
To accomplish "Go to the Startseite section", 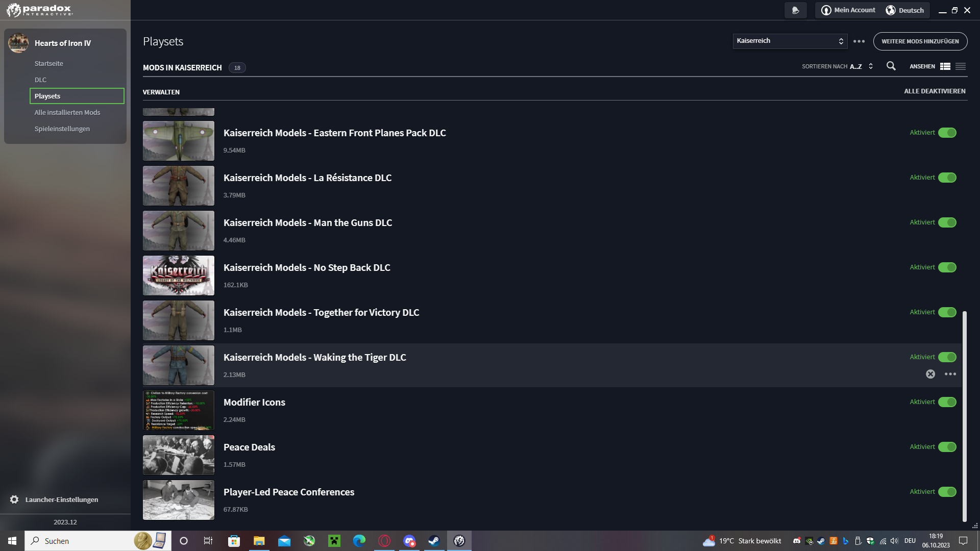I will click(48, 63).
